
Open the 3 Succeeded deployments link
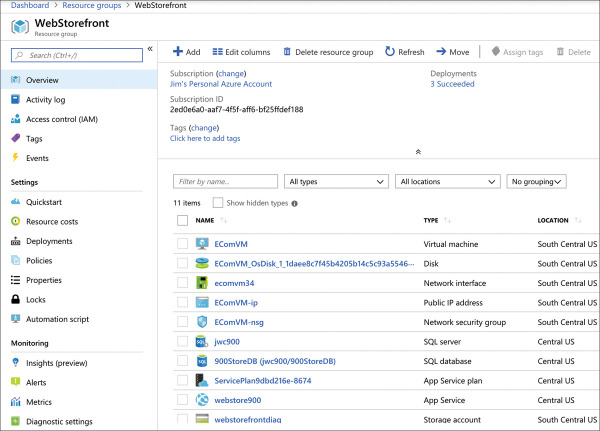coord(452,84)
